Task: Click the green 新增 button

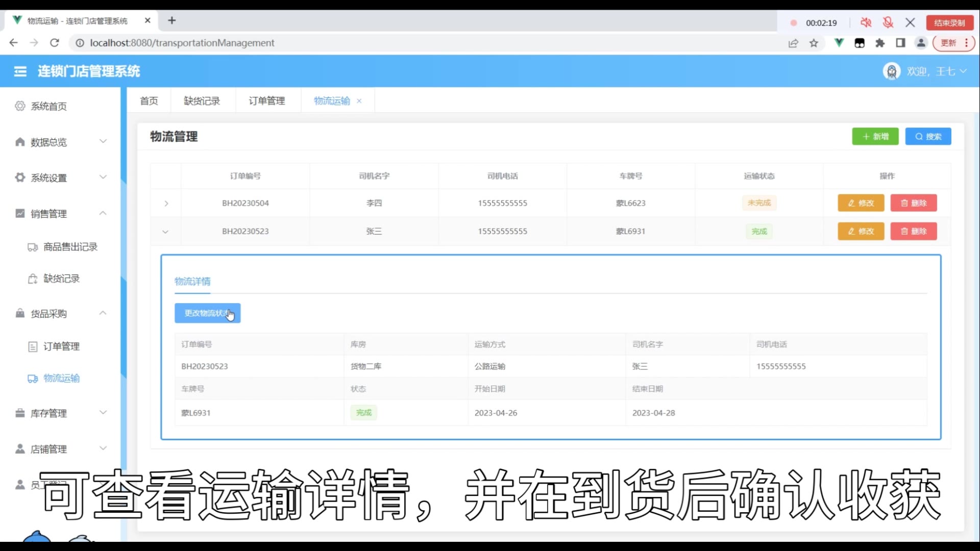Action: tap(875, 136)
